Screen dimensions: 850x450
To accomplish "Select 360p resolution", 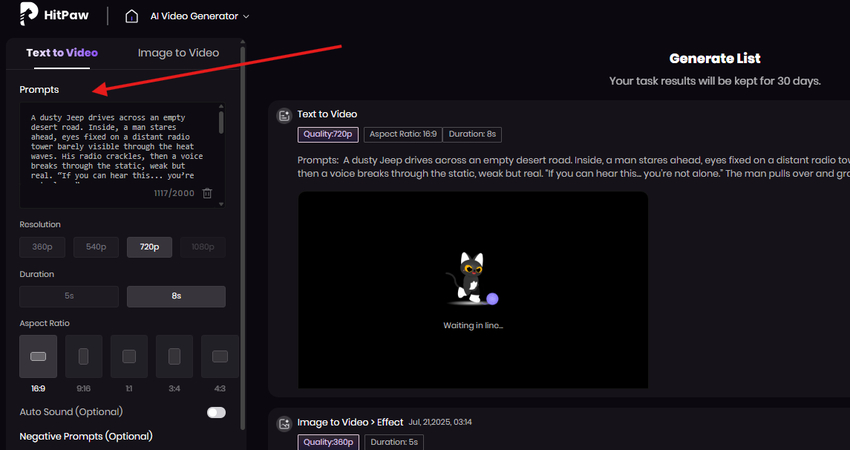I will tap(42, 247).
